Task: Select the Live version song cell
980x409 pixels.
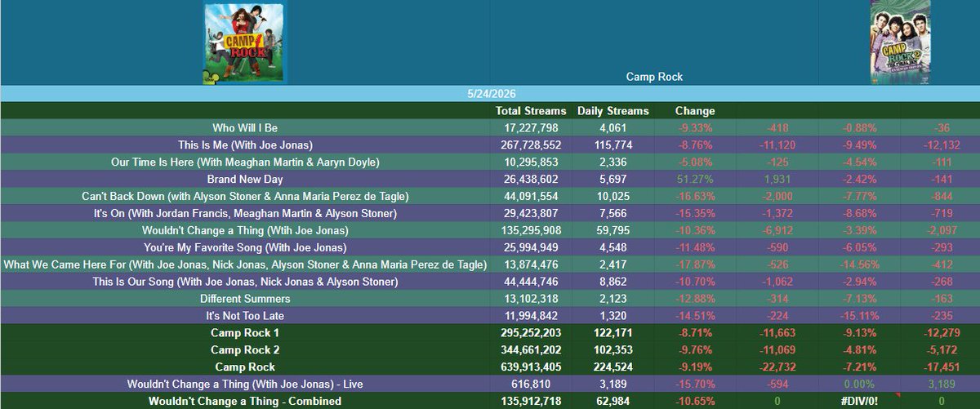Action: click(x=245, y=384)
